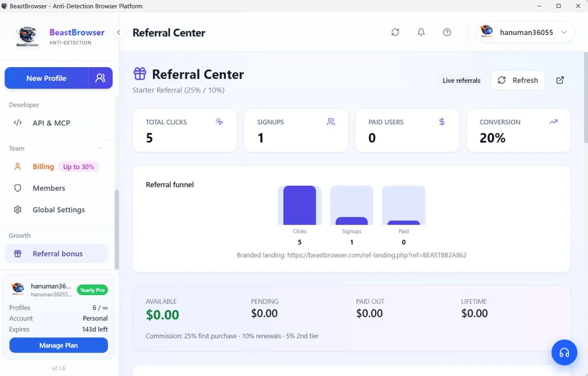The width and height of the screenshot is (588, 376).
Task: Click the trend arrow icon on the Conversion card
Action: tap(553, 122)
